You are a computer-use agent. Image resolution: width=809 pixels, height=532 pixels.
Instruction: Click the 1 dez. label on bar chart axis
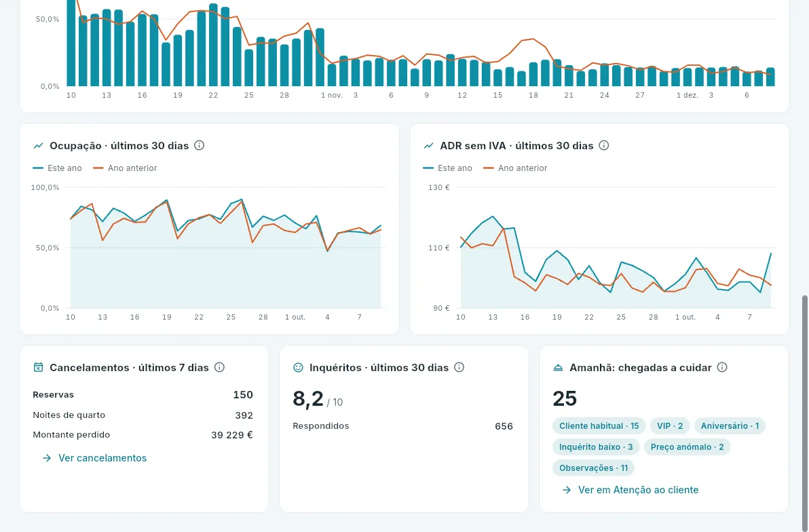click(688, 96)
